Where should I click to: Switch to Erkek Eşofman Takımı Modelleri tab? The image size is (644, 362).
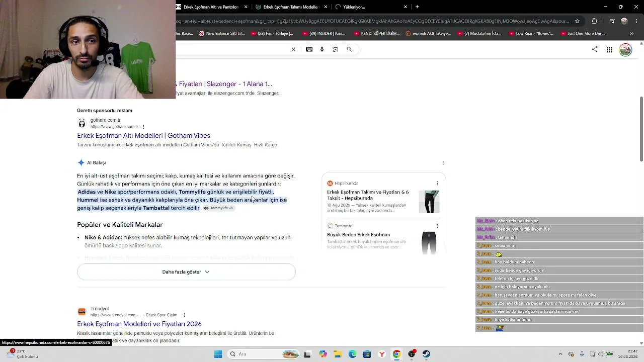(x=291, y=7)
